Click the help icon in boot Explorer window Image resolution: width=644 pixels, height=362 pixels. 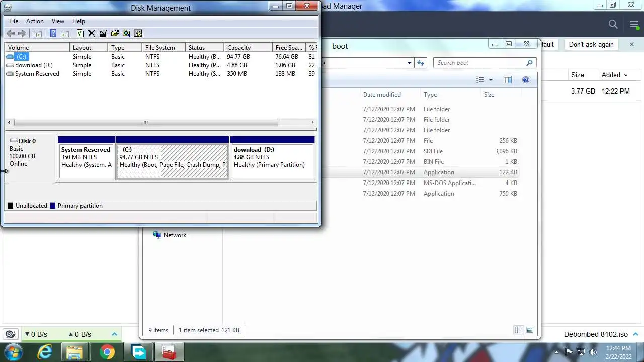click(x=526, y=80)
